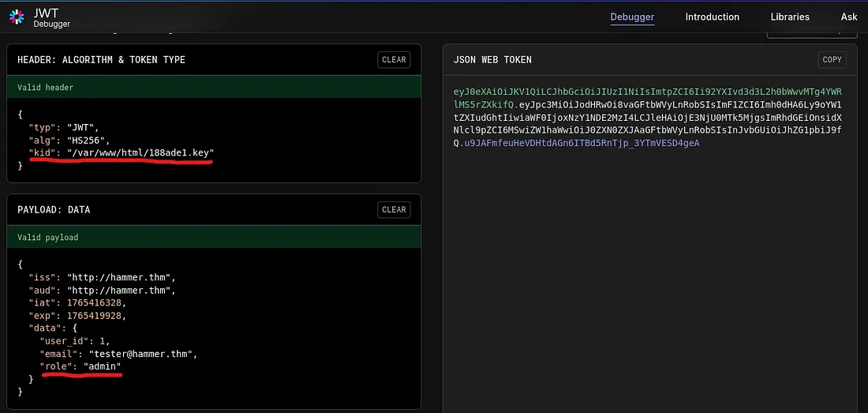This screenshot has height=413, width=868.
Task: Click the "kid" key file path value
Action: click(x=140, y=152)
